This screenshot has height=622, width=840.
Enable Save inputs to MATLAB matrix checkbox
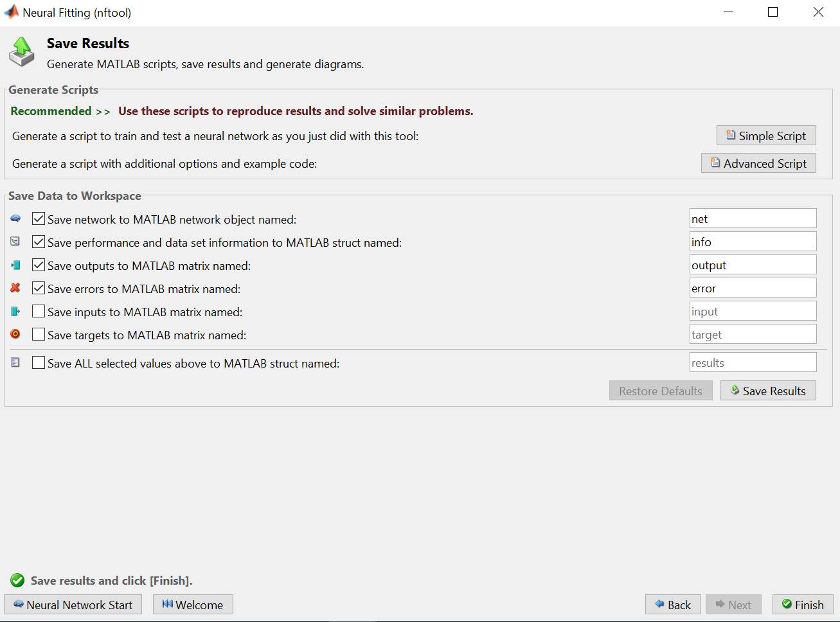[39, 312]
